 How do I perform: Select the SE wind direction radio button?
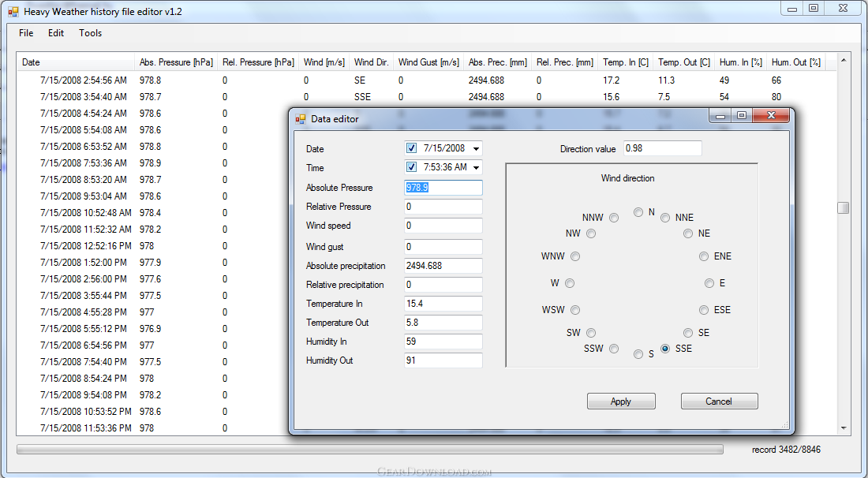click(688, 333)
